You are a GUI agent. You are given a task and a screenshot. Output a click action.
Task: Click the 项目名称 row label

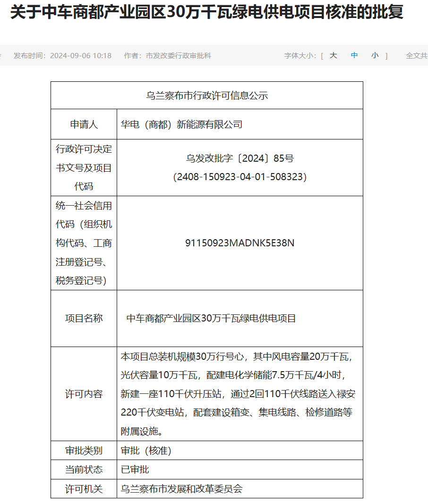coord(84,318)
